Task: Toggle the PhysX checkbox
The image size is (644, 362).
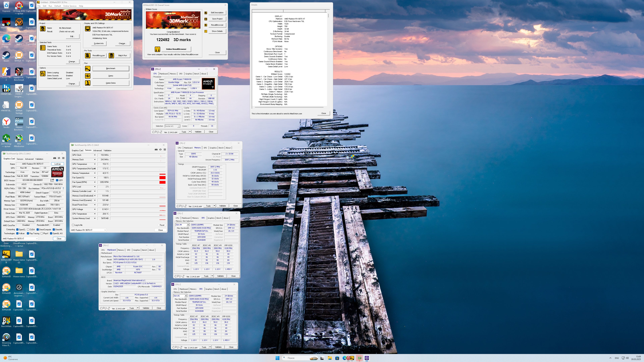Action: click(x=41, y=233)
